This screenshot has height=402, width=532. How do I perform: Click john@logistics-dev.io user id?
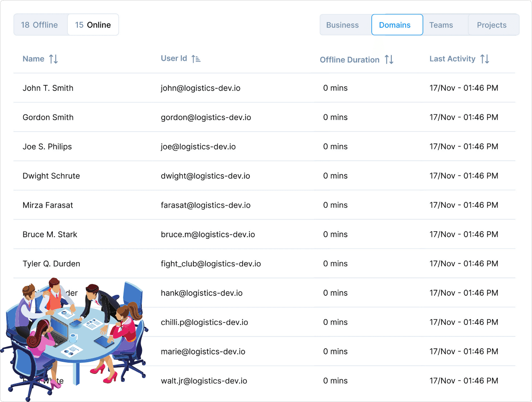coord(200,88)
